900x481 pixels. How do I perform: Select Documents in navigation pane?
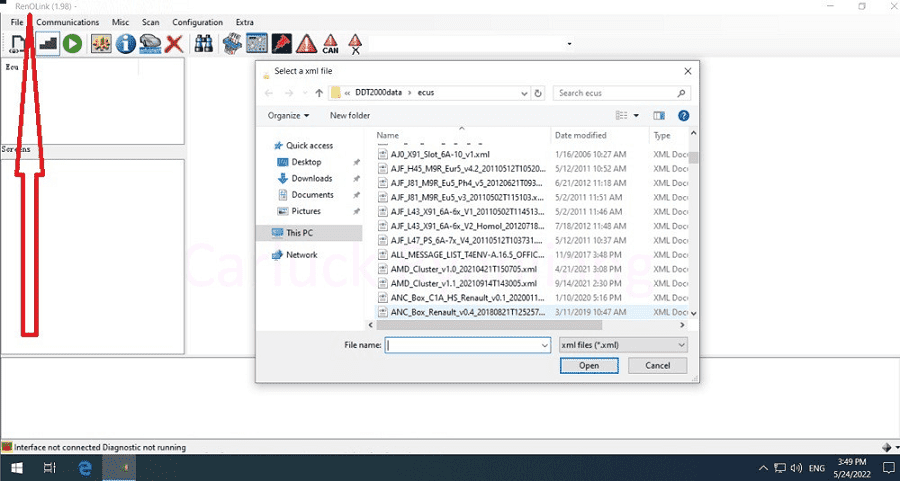tap(312, 195)
